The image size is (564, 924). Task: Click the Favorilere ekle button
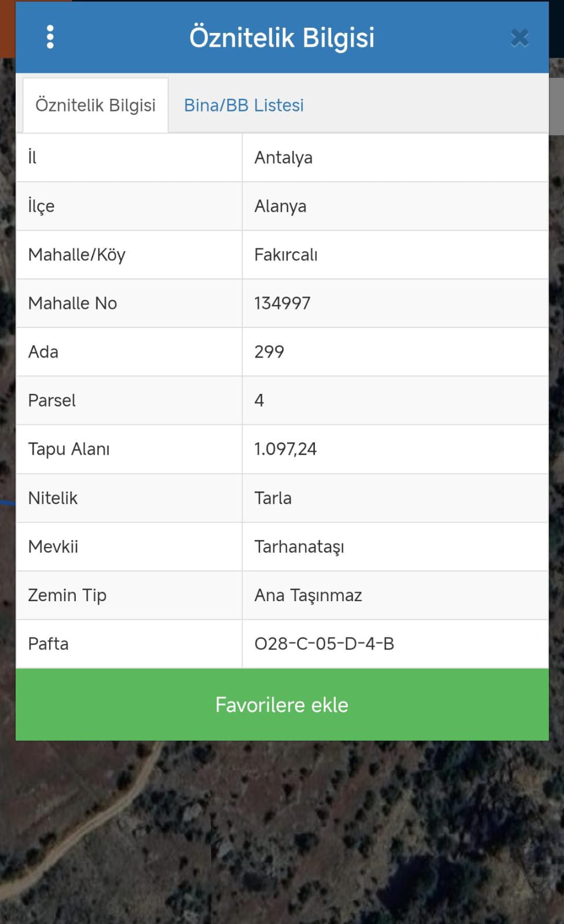pos(282,705)
